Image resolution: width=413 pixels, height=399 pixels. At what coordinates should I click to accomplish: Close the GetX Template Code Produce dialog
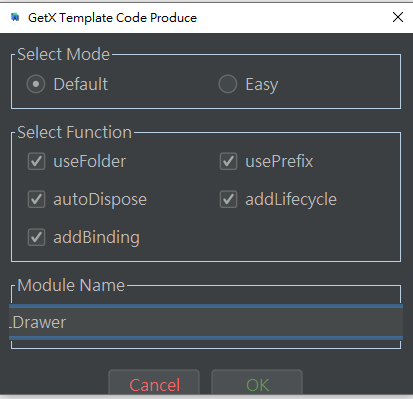(x=398, y=17)
